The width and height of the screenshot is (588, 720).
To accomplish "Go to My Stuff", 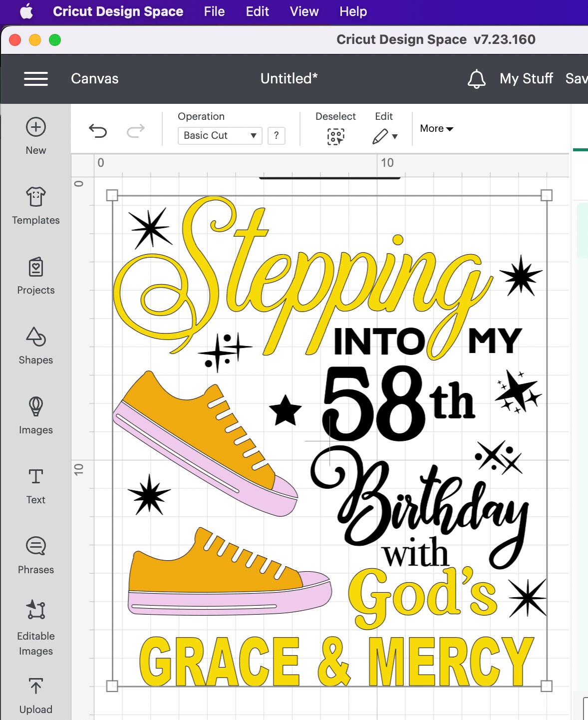I will point(526,79).
